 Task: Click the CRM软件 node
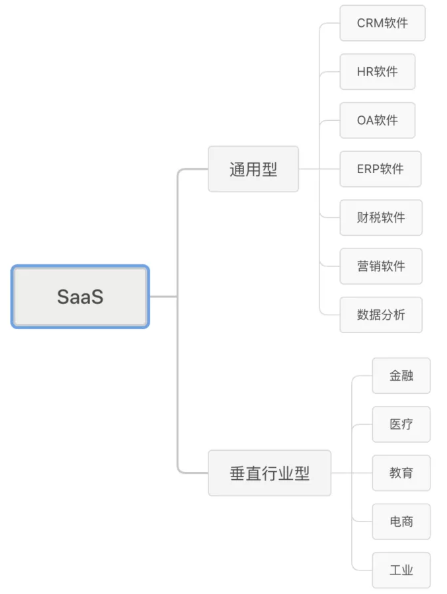click(x=382, y=23)
